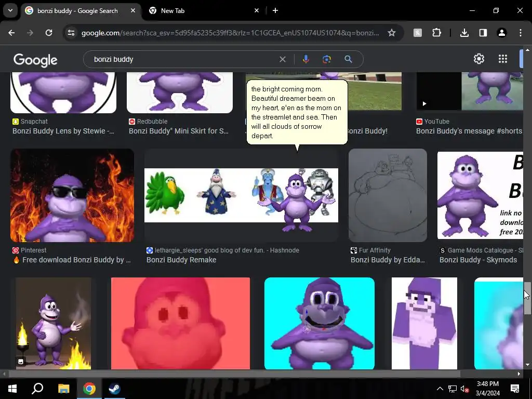Go to Google home via the logo
The width and height of the screenshot is (532, 399).
(35, 60)
